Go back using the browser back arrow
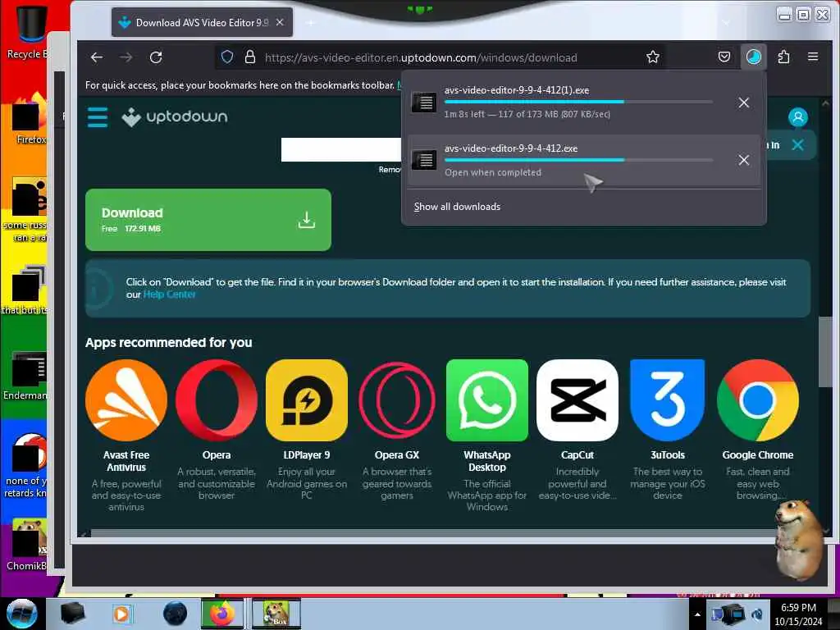This screenshot has width=840, height=630. coord(97,57)
